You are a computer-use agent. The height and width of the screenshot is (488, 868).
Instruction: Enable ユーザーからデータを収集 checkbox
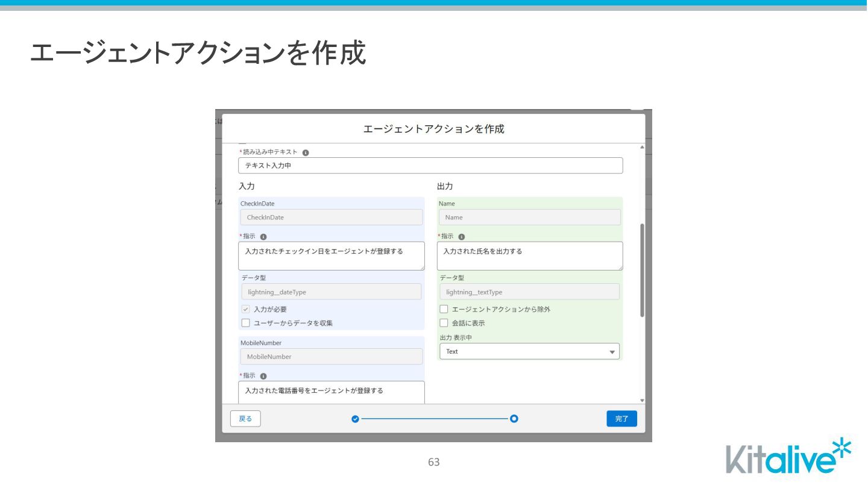[x=245, y=323]
